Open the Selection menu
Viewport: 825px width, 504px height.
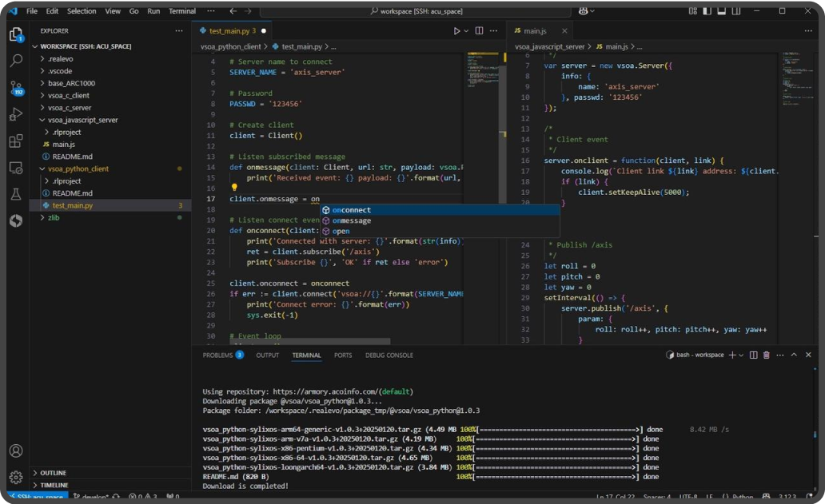[x=82, y=11]
